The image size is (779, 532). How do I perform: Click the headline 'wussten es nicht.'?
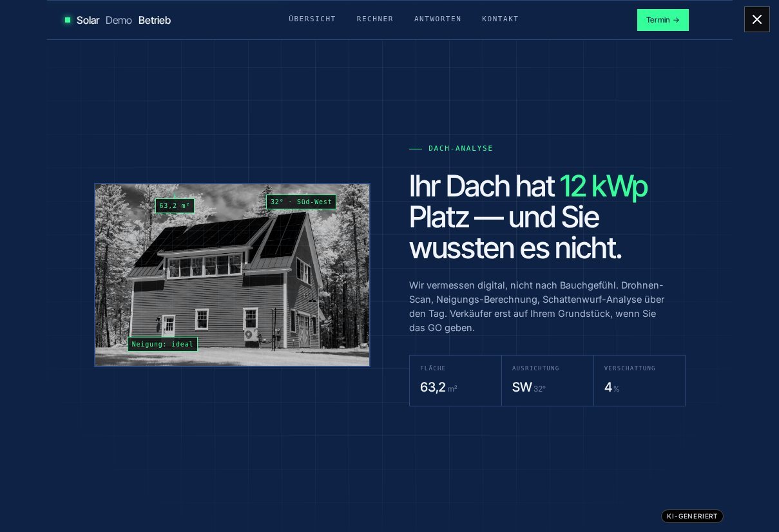[515, 249]
